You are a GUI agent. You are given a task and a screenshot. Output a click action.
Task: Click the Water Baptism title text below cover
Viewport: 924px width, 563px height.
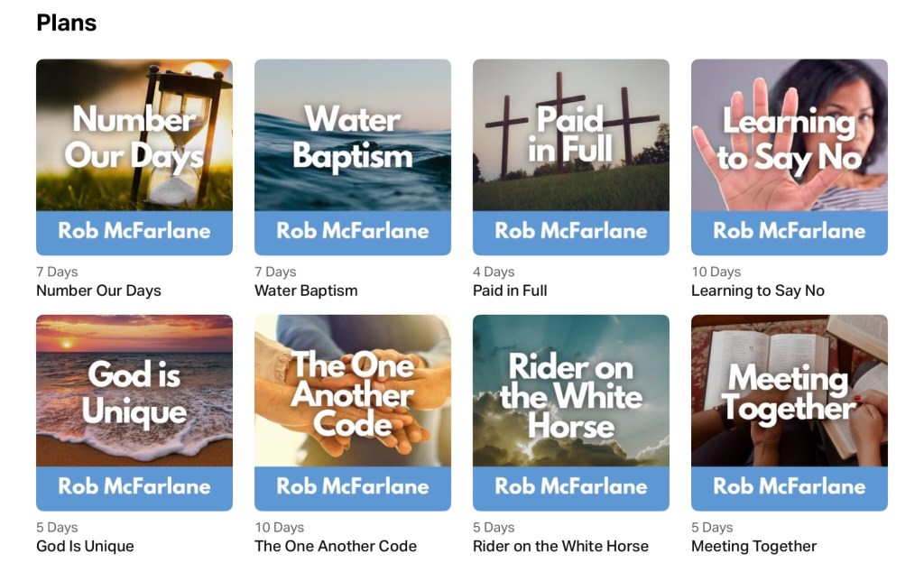306,291
